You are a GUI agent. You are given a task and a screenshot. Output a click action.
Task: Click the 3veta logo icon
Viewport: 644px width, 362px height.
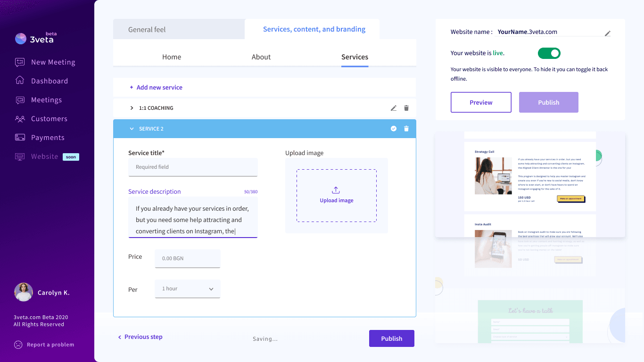[x=21, y=39]
